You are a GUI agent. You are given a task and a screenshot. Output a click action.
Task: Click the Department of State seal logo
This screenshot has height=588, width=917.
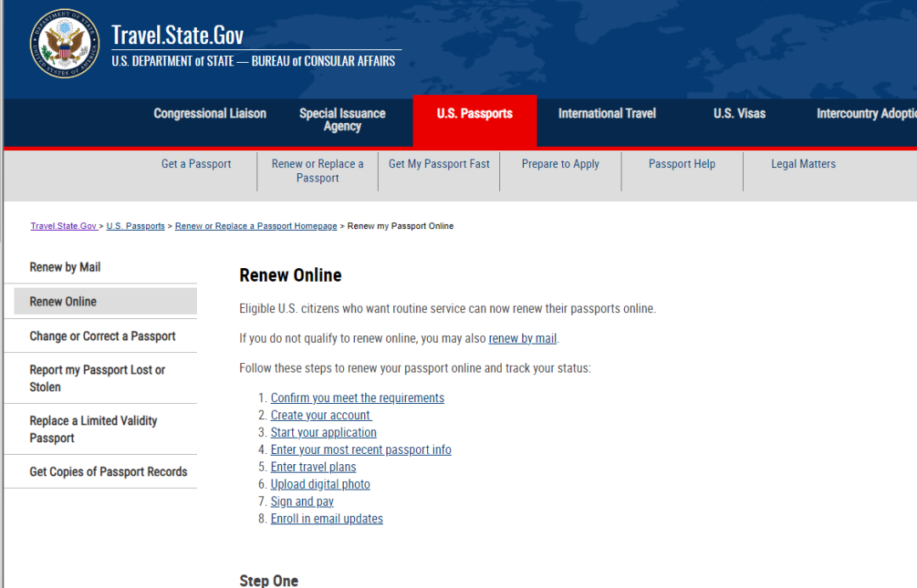[65, 44]
